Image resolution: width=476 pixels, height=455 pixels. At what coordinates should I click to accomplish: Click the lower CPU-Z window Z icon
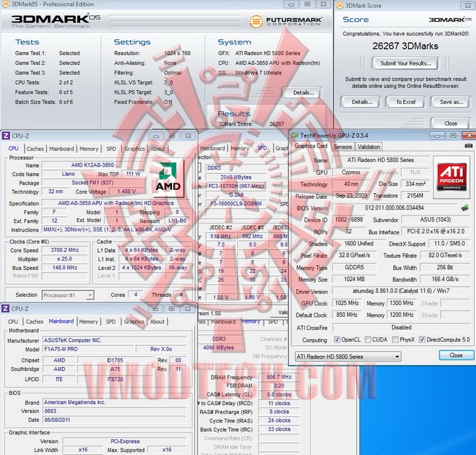[5, 309]
